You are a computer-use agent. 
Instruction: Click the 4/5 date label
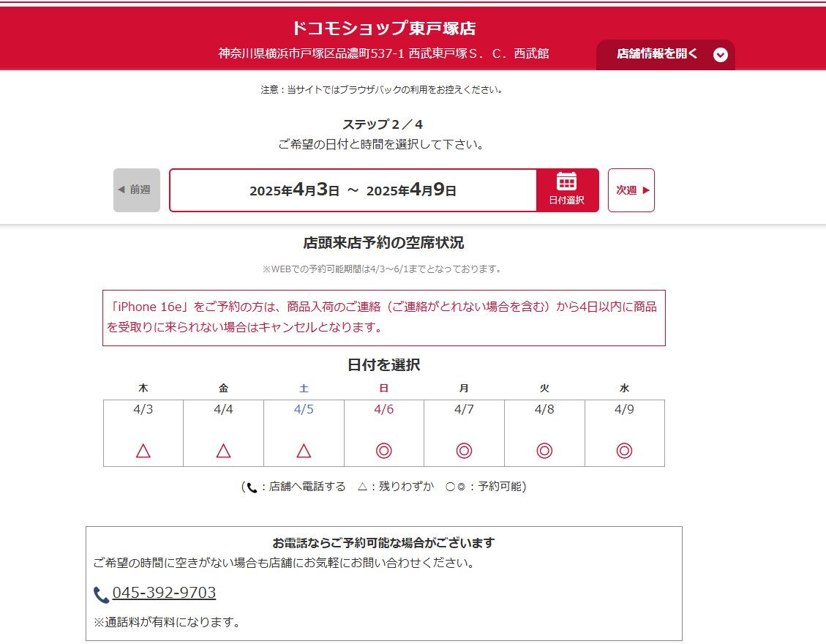304,409
